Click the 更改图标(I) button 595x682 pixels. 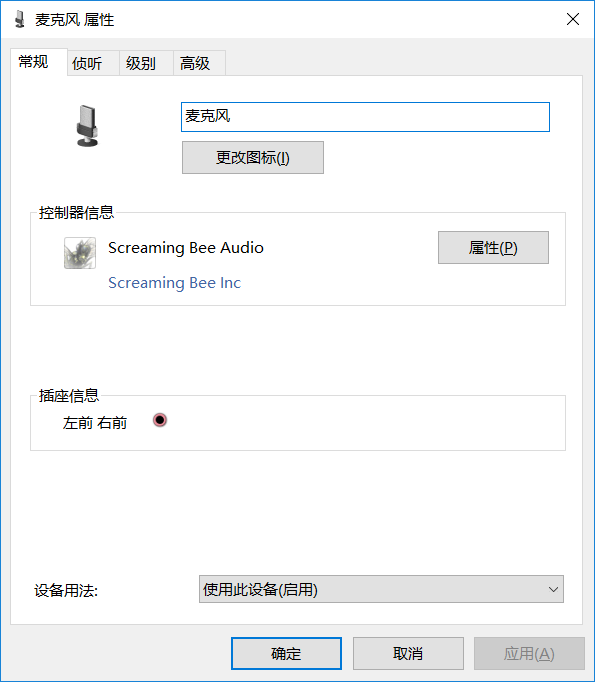253,157
